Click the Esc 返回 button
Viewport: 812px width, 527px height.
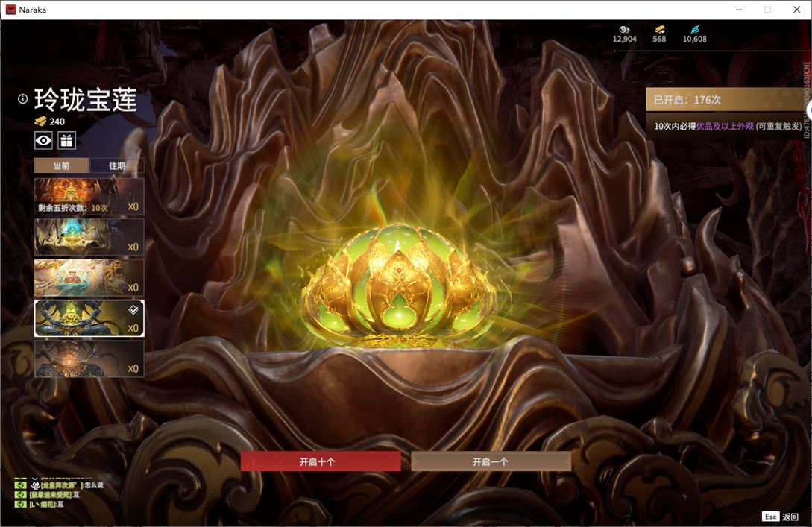pos(781,517)
